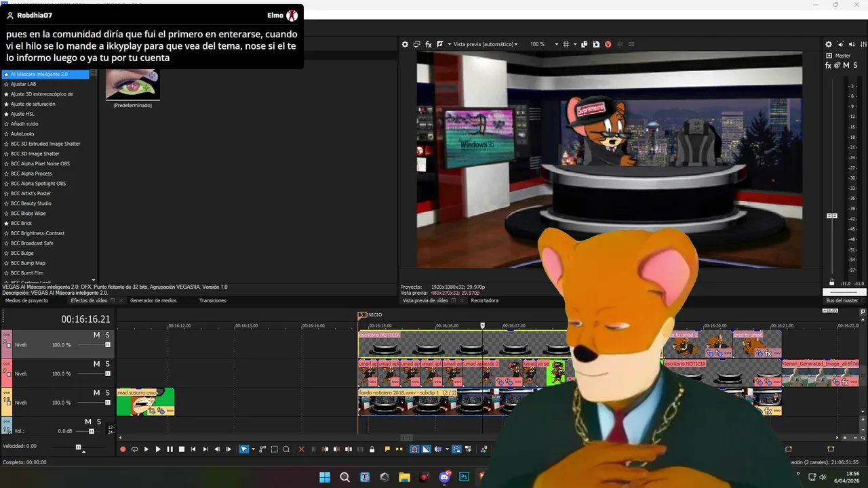Choose the (Predeterminado) preset thumbnail
The width and height of the screenshot is (868, 488).
[133, 84]
